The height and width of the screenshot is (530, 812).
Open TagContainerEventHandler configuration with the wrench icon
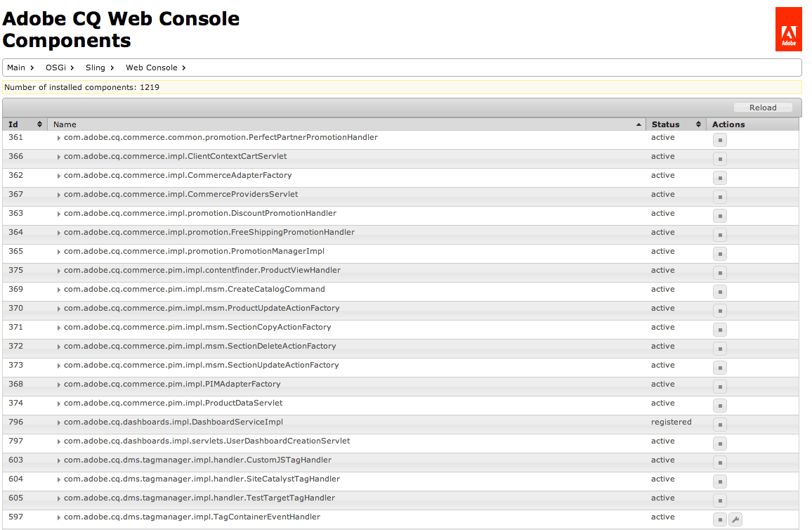click(735, 519)
